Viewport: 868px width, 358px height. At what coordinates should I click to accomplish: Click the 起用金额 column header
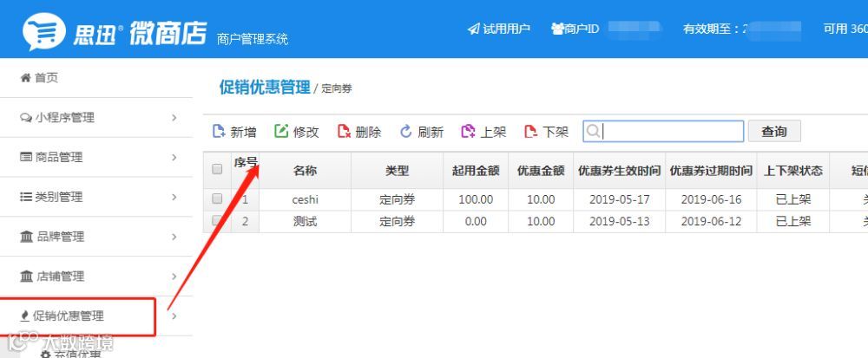[476, 170]
